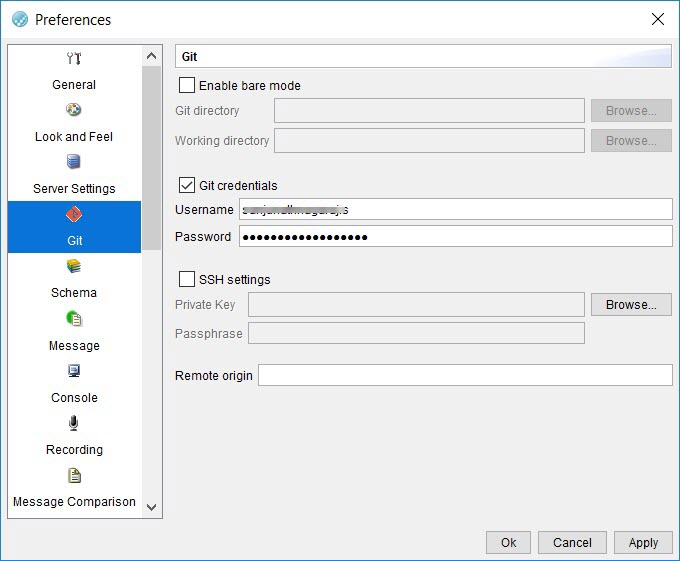This screenshot has width=680, height=561.
Task: Select the General wrench icon
Action: click(x=74, y=58)
